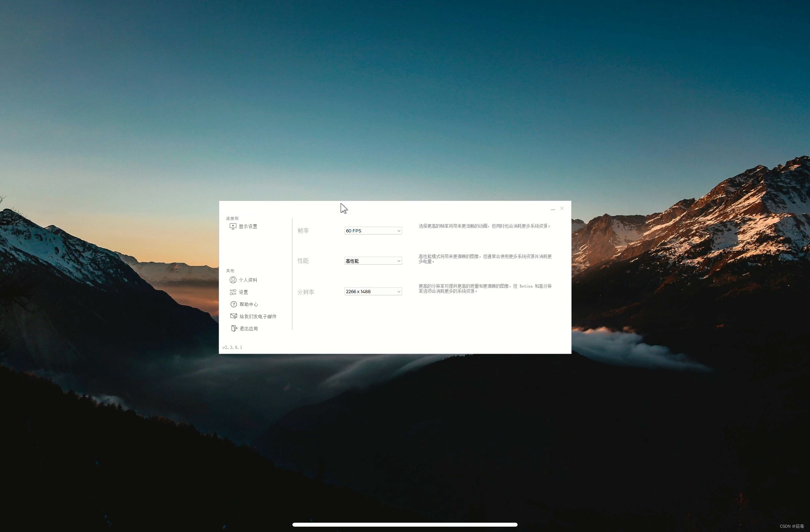Click the exit door icon
This screenshot has height=532, width=810.
coord(234,329)
